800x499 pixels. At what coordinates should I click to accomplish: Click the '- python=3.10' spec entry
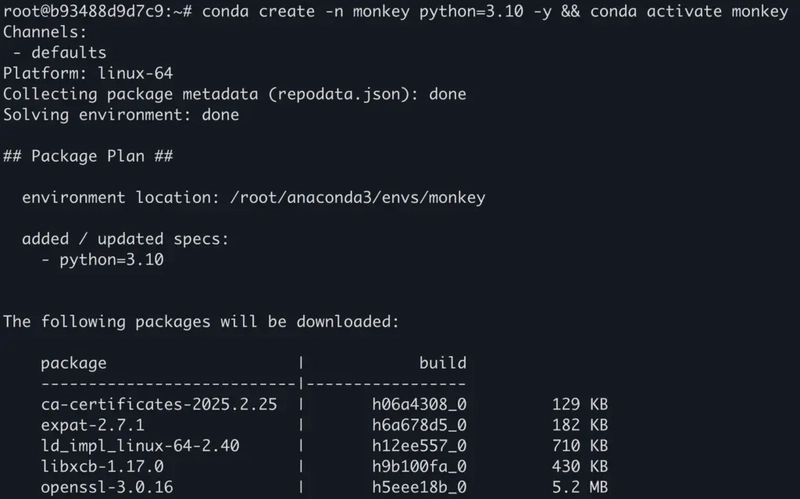click(102, 260)
